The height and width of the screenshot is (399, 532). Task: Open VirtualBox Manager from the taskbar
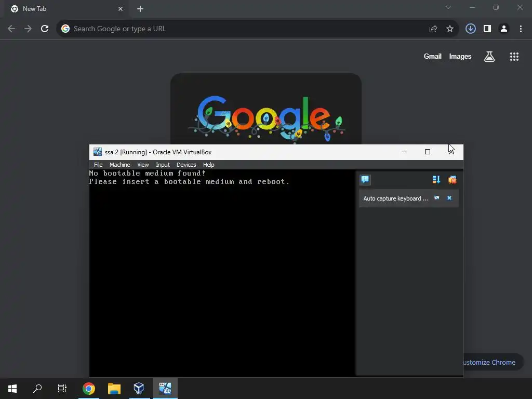click(x=139, y=389)
